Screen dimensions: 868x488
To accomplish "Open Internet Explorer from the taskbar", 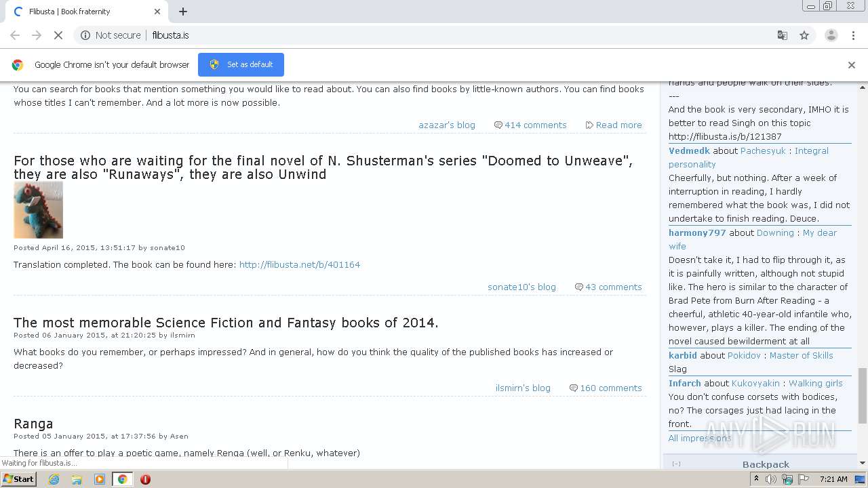I will (54, 479).
